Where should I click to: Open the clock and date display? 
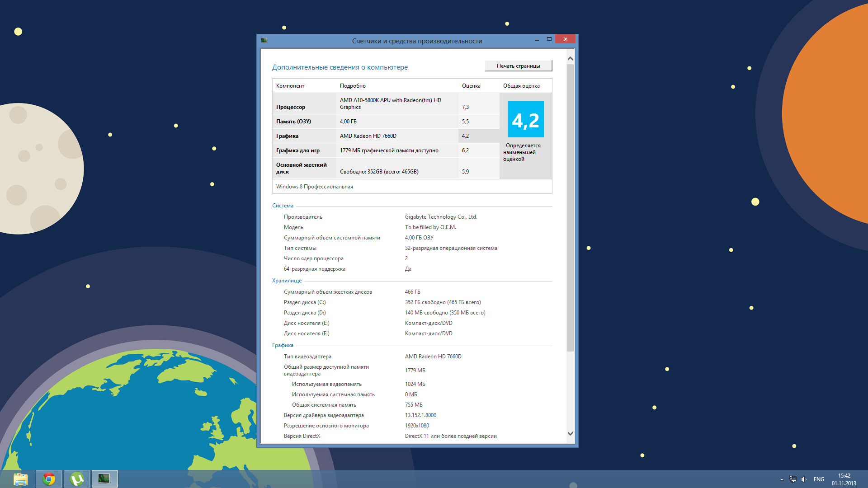point(844,479)
